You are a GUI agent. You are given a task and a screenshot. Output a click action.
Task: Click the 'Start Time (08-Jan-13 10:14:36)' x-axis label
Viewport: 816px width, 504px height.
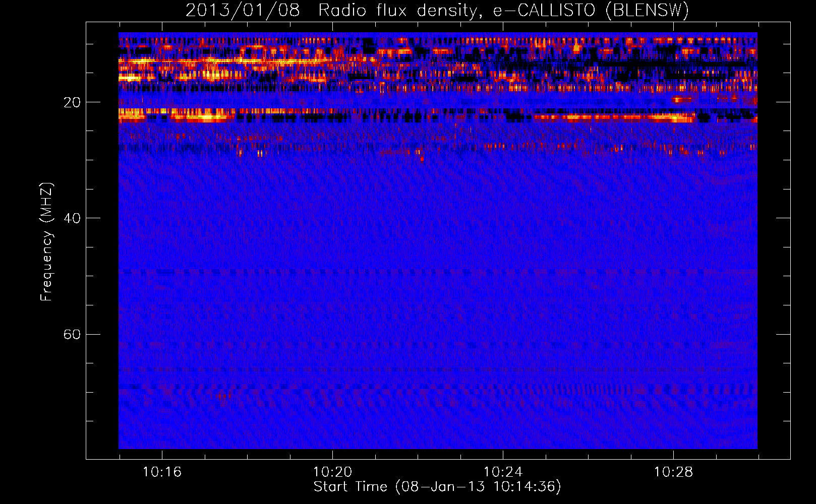point(437,487)
